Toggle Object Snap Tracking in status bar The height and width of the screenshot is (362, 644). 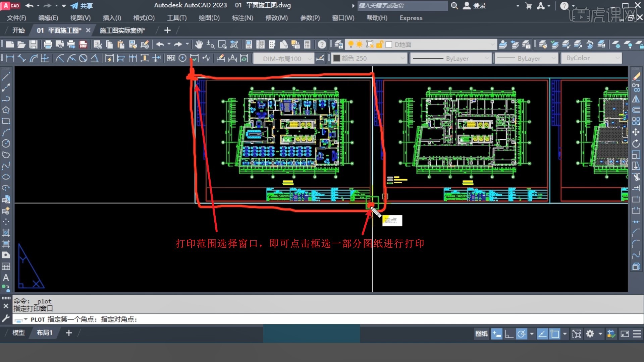[542, 334]
